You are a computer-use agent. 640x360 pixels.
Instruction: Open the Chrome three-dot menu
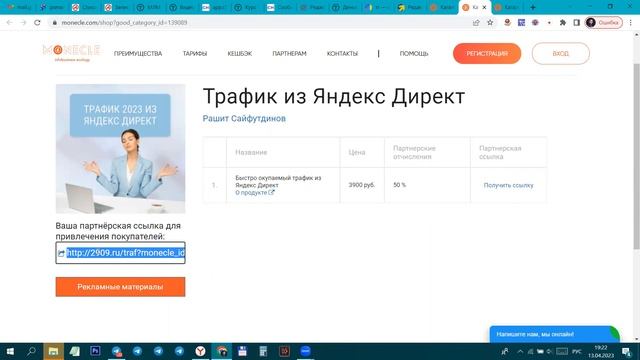(631, 22)
